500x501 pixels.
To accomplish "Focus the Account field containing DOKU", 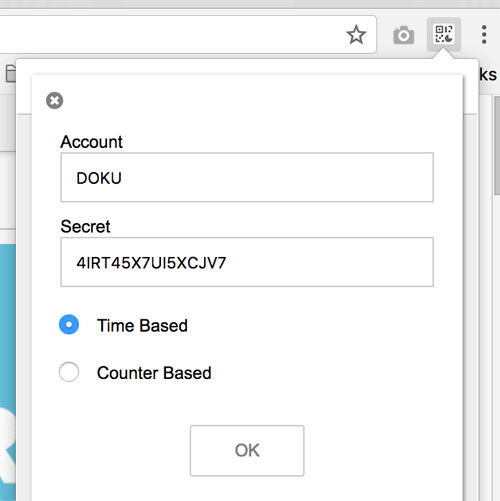I will [x=247, y=177].
